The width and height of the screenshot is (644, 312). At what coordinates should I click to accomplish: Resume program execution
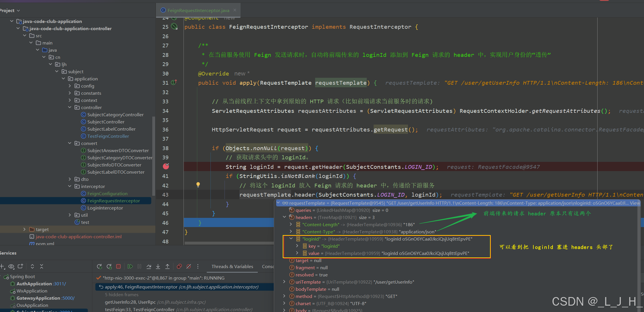click(130, 266)
